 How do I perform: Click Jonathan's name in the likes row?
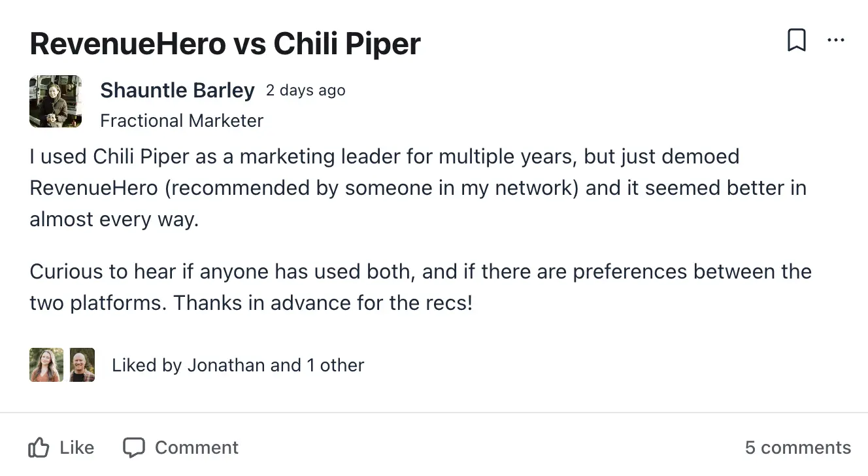tap(227, 365)
